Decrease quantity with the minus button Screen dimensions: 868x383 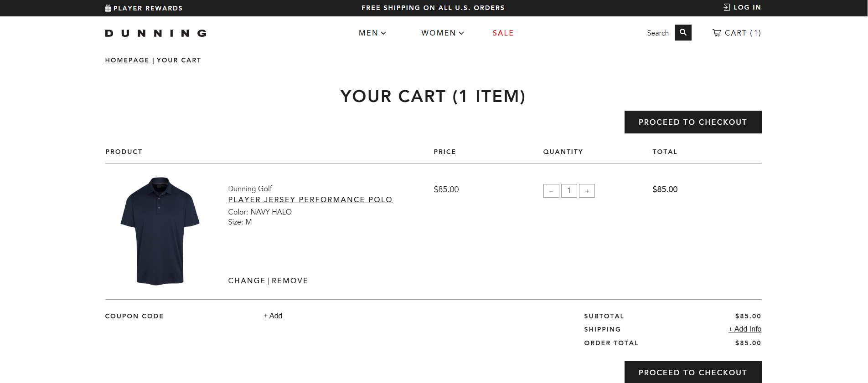click(551, 191)
